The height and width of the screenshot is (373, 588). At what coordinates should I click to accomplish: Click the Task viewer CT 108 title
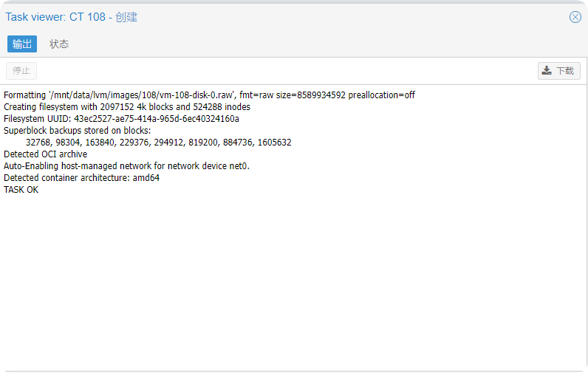pos(72,17)
